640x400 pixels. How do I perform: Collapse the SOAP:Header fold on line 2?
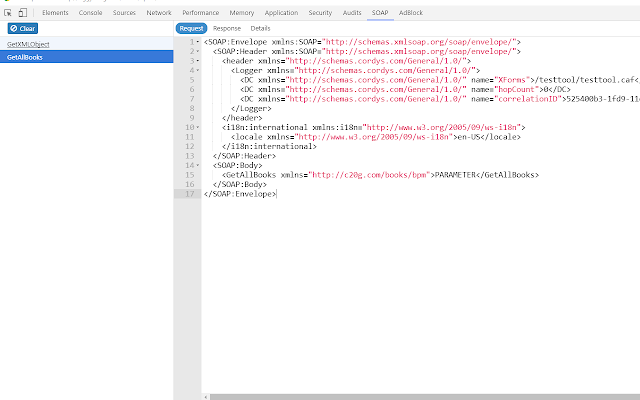198,51
